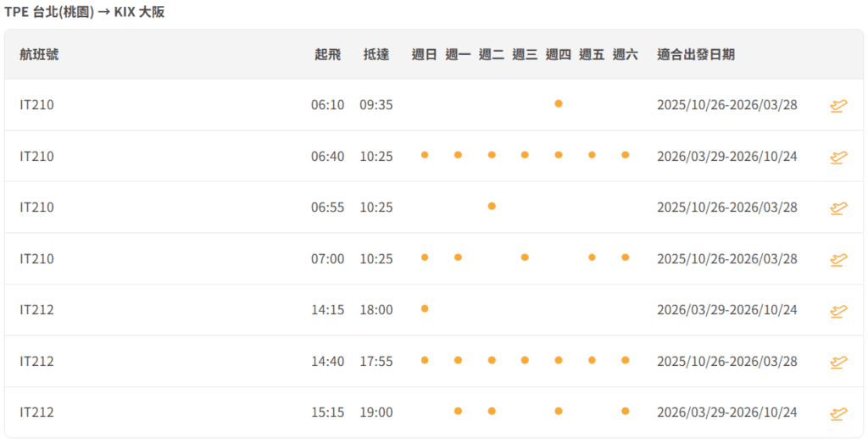Image resolution: width=868 pixels, height=443 pixels.
Task: Click the 週日 column header
Action: coord(425,54)
